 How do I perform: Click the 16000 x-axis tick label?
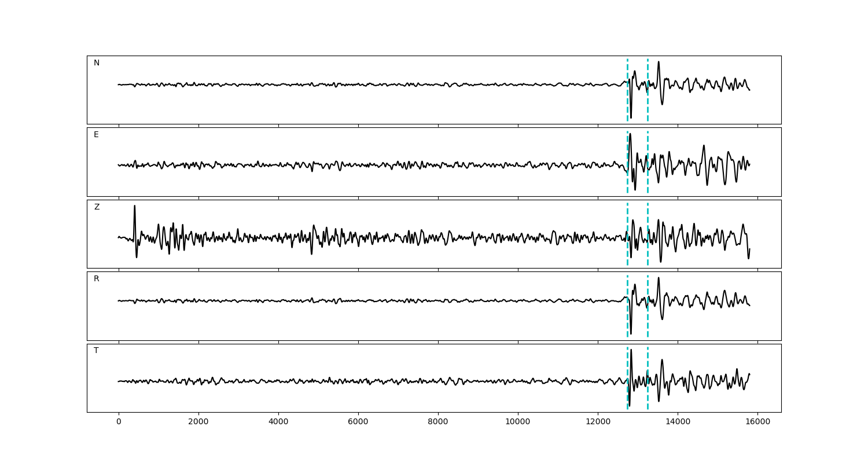pyautogui.click(x=757, y=422)
